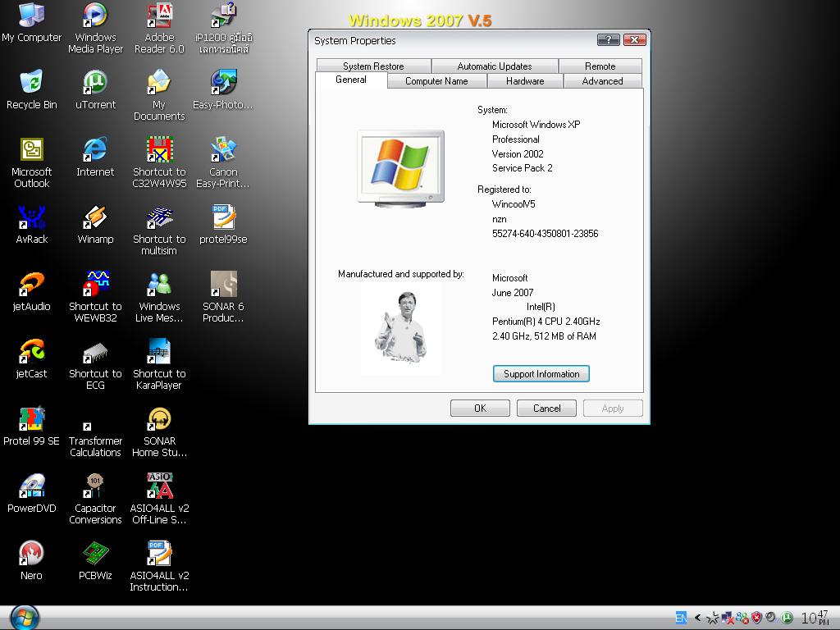Screen dimensions: 840x630
Task: Select the Shortcut to KaraPlayer icon
Action: click(159, 365)
